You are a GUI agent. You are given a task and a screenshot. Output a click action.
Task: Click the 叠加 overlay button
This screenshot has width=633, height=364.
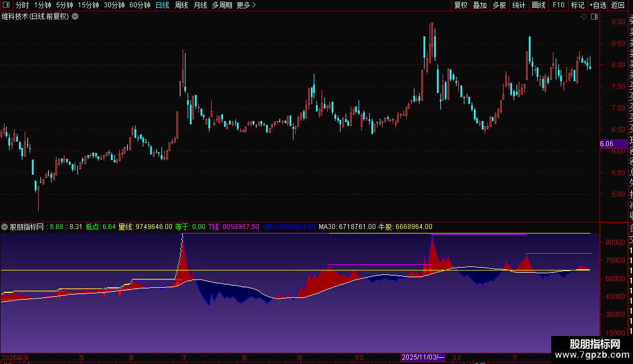pos(480,5)
